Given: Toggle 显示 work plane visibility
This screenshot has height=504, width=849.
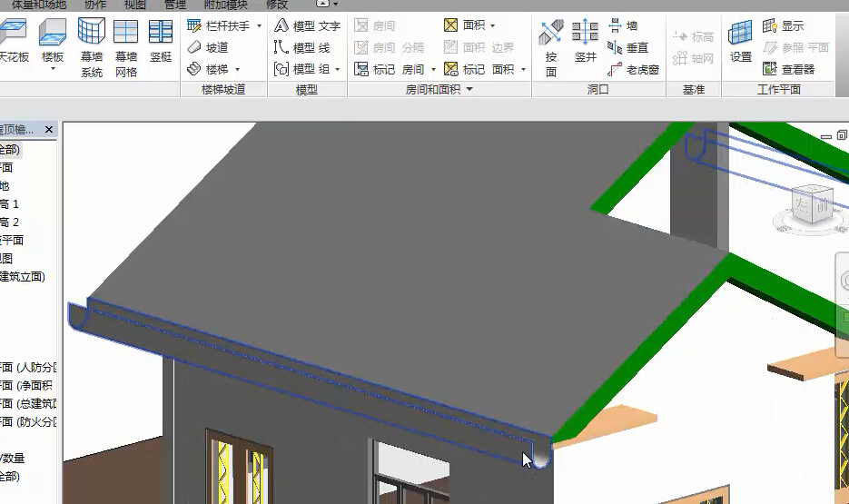Looking at the screenshot, I should coord(783,26).
